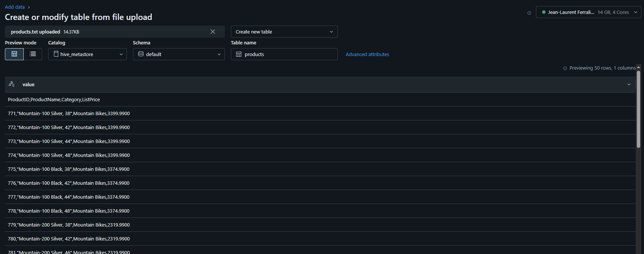Click the info icon beside Previewing 50 rows
Screen dimensions: 644x254
pos(565,68)
